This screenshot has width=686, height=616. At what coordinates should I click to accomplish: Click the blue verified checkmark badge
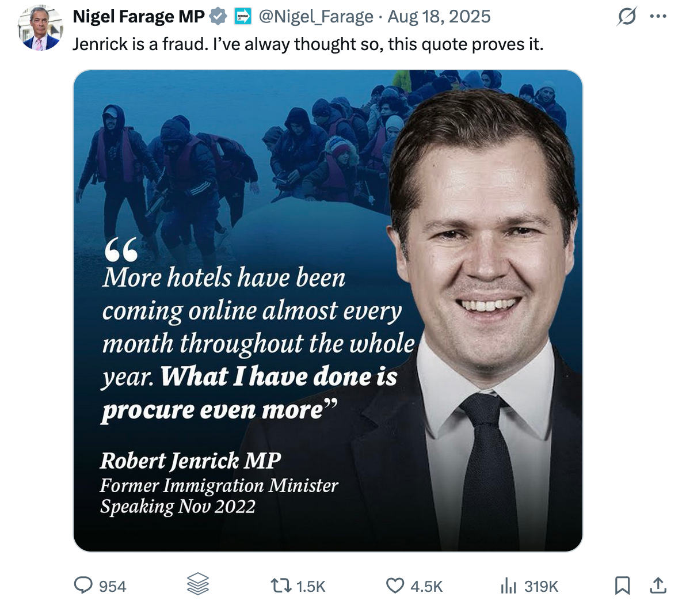[218, 17]
